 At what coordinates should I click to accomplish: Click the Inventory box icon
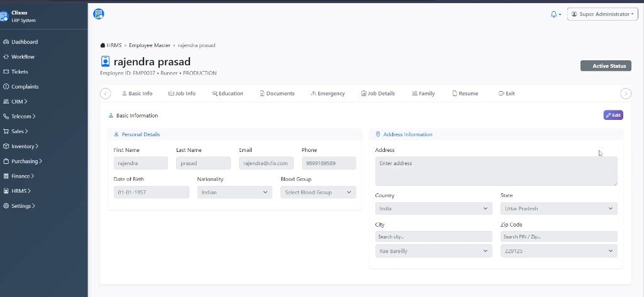click(x=6, y=146)
